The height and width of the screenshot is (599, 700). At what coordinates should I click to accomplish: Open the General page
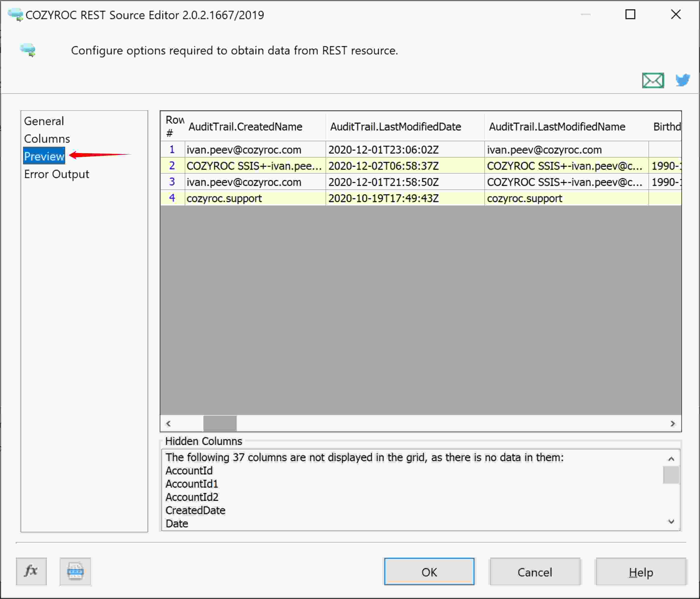(x=44, y=121)
